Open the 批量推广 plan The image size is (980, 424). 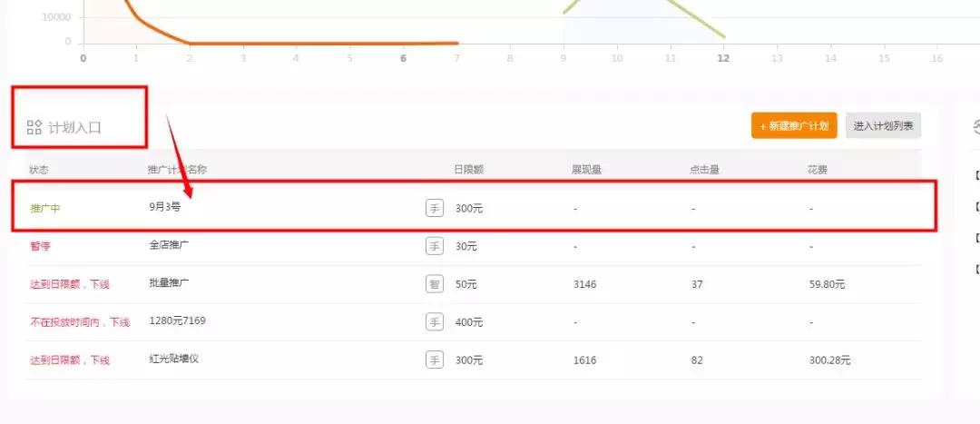169,282
